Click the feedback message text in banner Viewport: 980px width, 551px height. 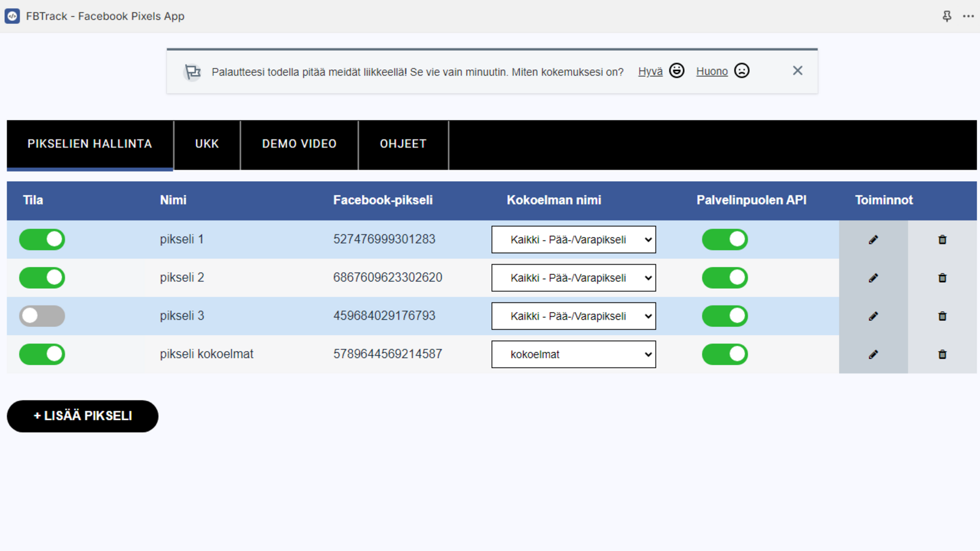(418, 72)
